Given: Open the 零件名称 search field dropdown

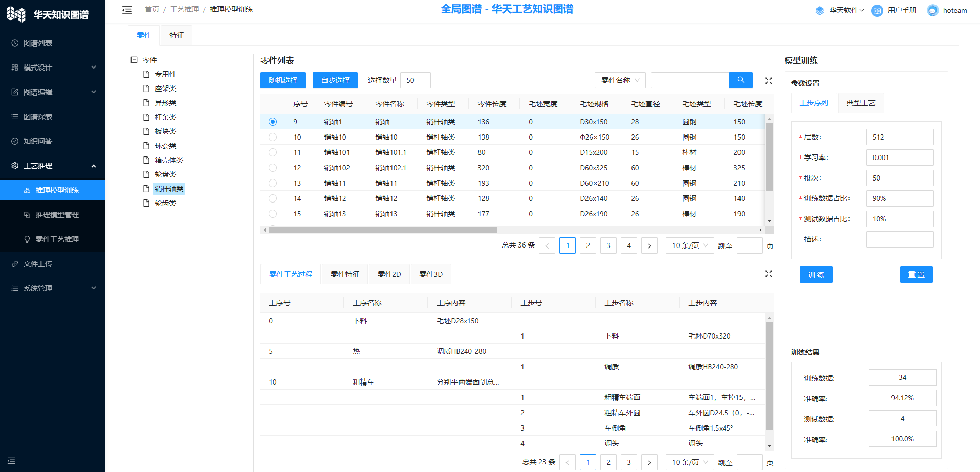Looking at the screenshot, I should pos(620,80).
